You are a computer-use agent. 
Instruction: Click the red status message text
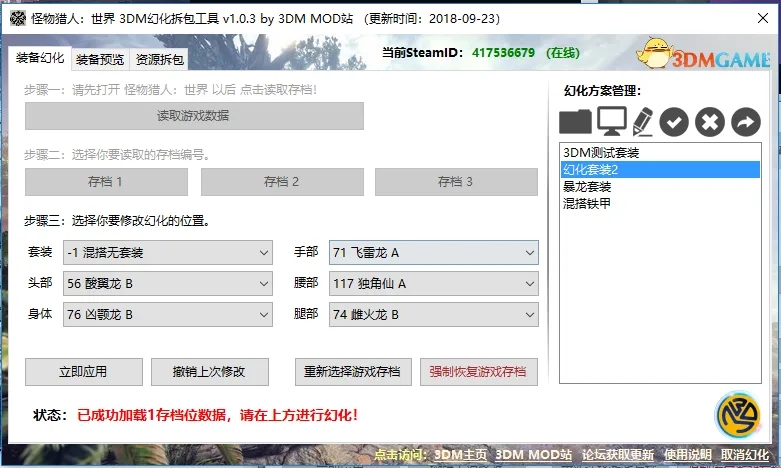(x=217, y=415)
